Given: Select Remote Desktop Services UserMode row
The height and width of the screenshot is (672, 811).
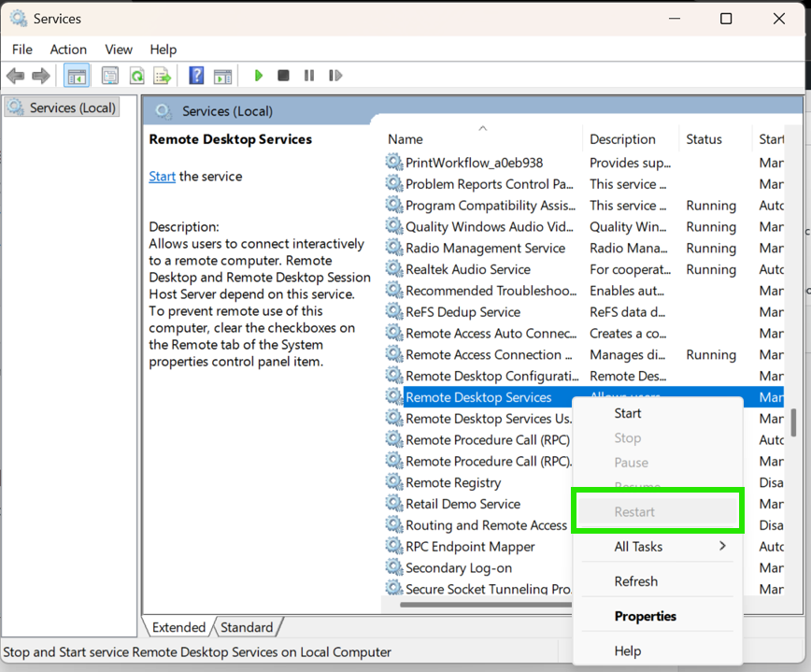Looking at the screenshot, I should 478,418.
